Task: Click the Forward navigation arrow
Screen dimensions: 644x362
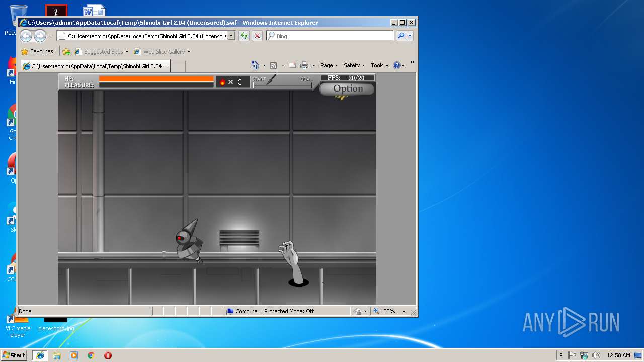Action: tap(40, 36)
